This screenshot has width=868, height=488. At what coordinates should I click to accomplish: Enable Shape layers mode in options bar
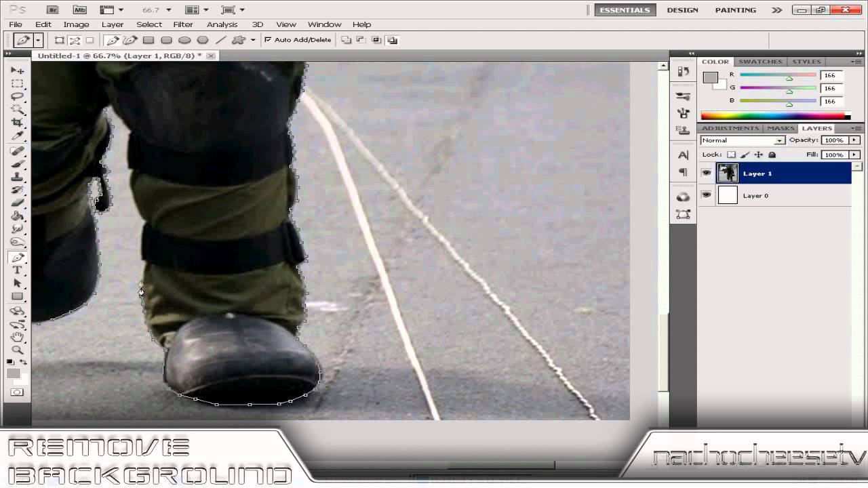pos(60,40)
